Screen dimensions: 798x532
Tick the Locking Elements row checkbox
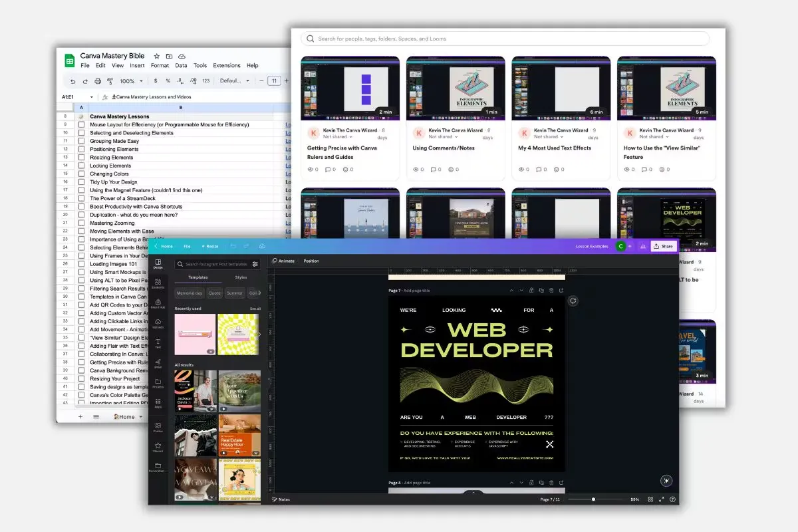[x=82, y=166]
